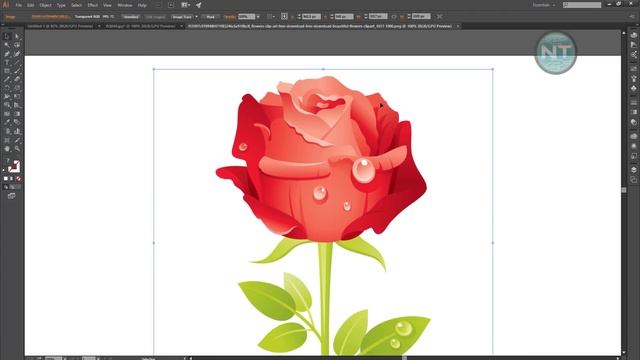This screenshot has height=360, width=640.
Task: Select the Eyedropper tool
Action: (7, 122)
